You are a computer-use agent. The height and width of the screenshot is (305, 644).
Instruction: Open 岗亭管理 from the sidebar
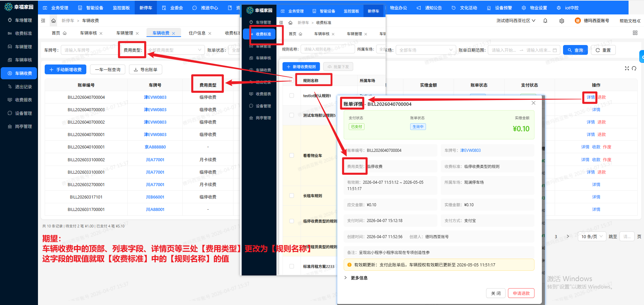point(18,126)
